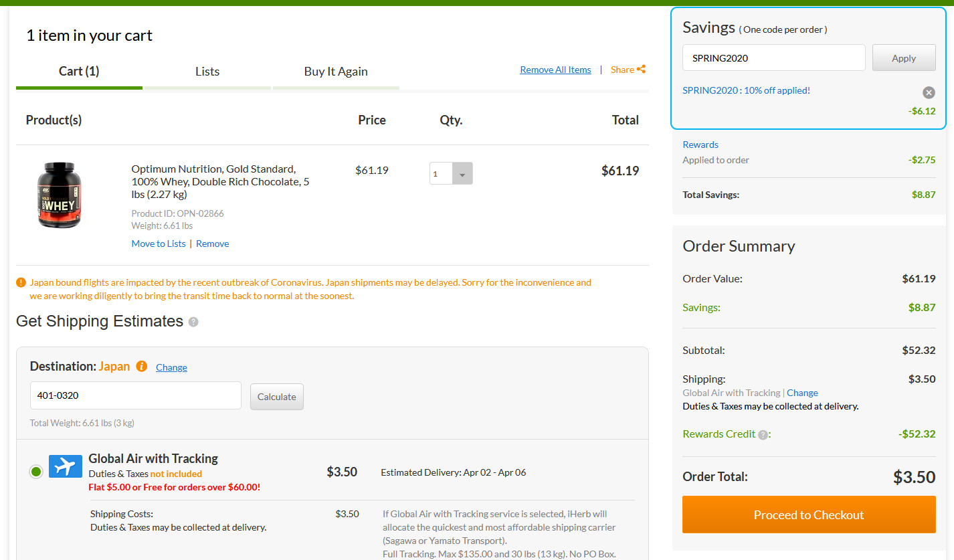This screenshot has height=560, width=954.
Task: Open the Buy It Again tab
Action: [336, 72]
